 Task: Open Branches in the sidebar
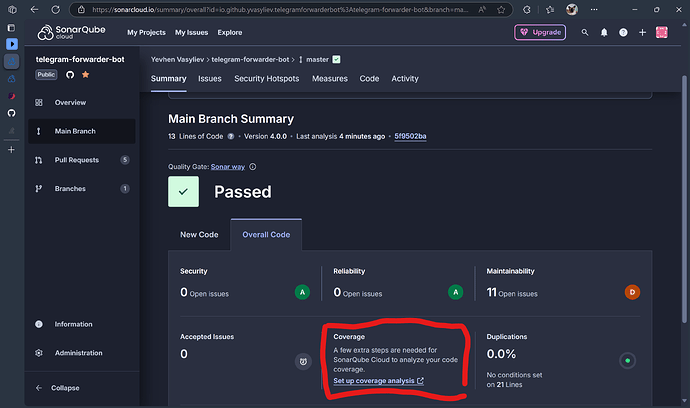(x=82, y=188)
